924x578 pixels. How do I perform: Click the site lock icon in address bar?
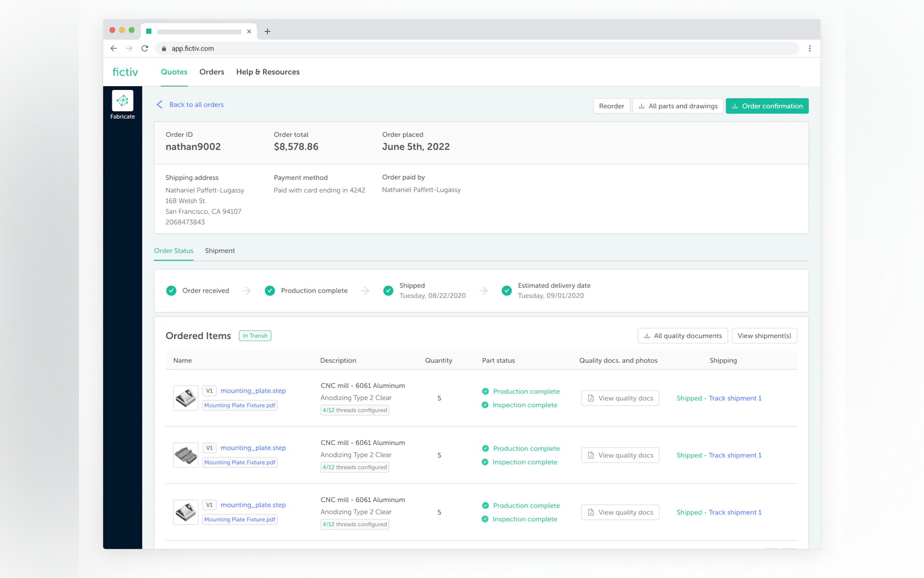pos(164,48)
